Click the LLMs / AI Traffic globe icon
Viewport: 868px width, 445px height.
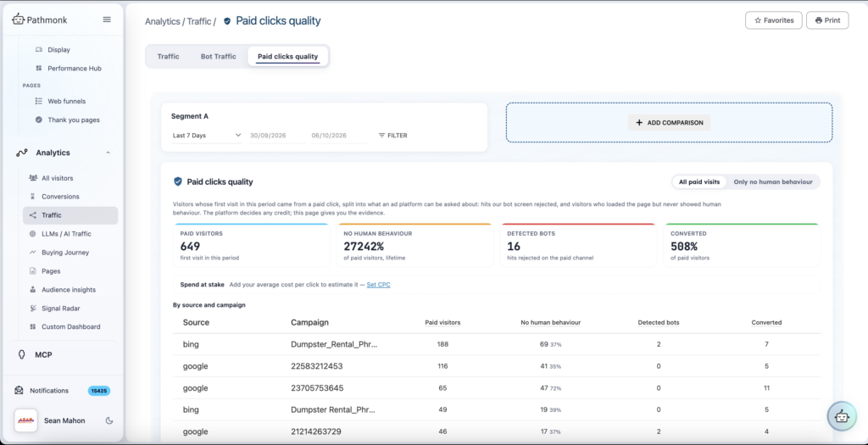click(33, 234)
